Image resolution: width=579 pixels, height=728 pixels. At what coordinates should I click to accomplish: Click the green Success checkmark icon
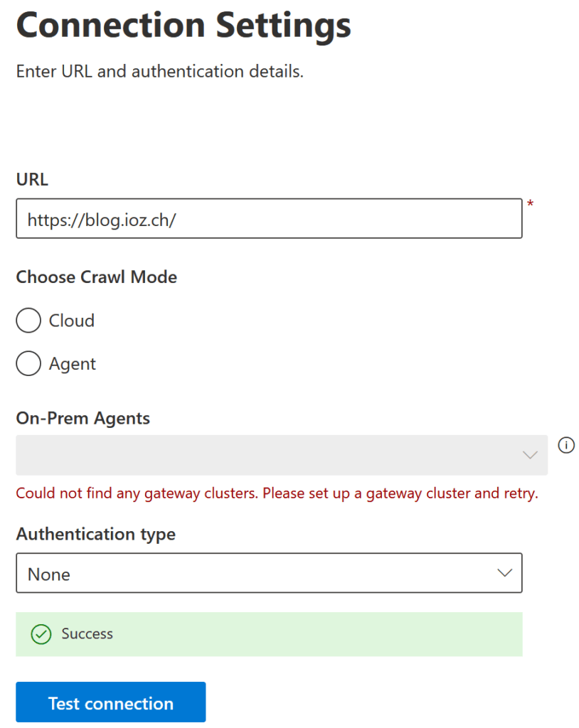(x=41, y=634)
